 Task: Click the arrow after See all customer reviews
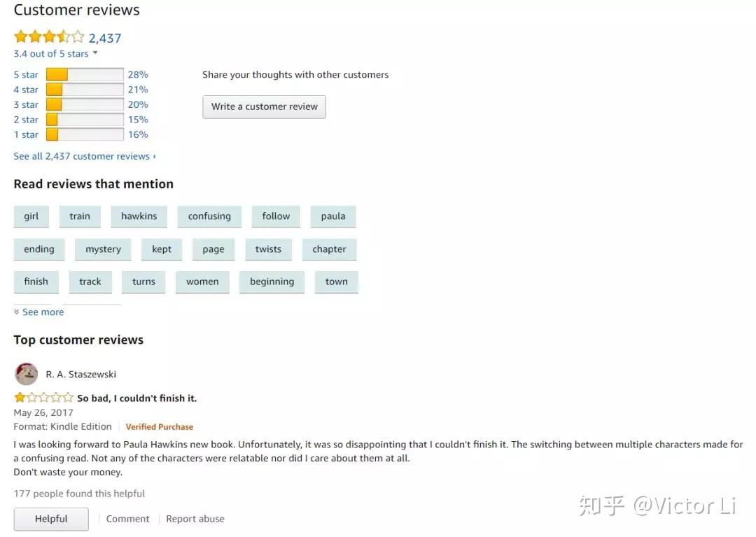(x=155, y=156)
